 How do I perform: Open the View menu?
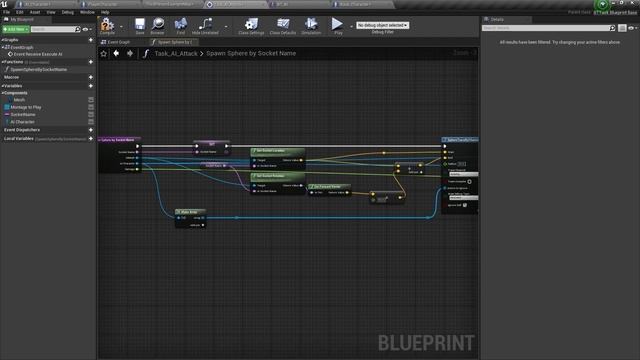point(51,12)
